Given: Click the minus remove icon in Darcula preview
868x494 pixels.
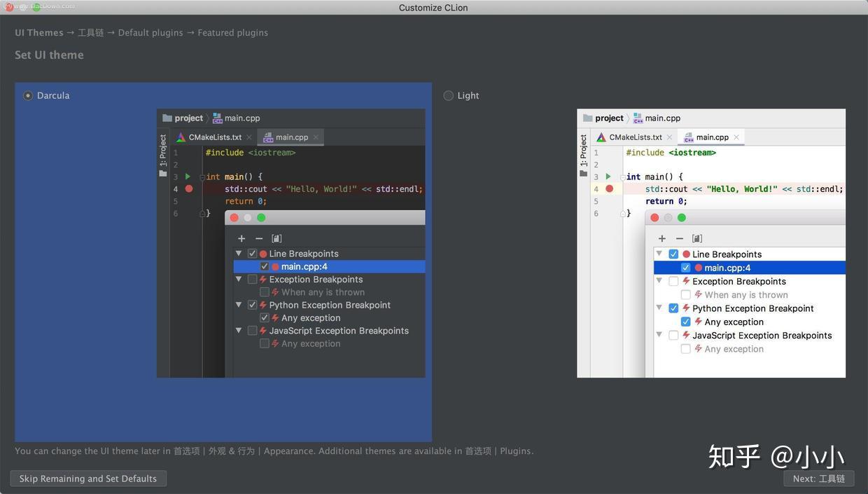Looking at the screenshot, I should [x=259, y=239].
